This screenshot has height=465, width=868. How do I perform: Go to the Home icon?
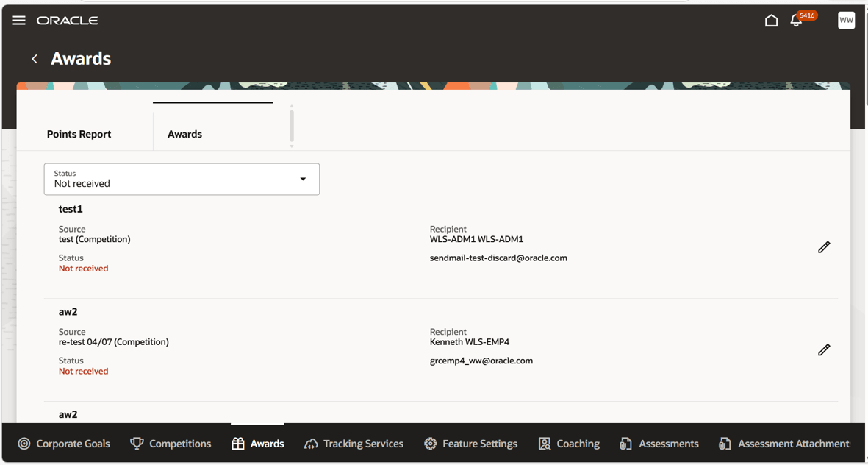coord(771,21)
